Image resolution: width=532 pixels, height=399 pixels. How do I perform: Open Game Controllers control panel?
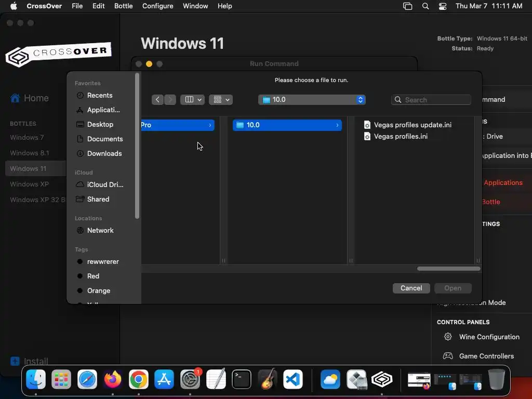tap(478, 356)
